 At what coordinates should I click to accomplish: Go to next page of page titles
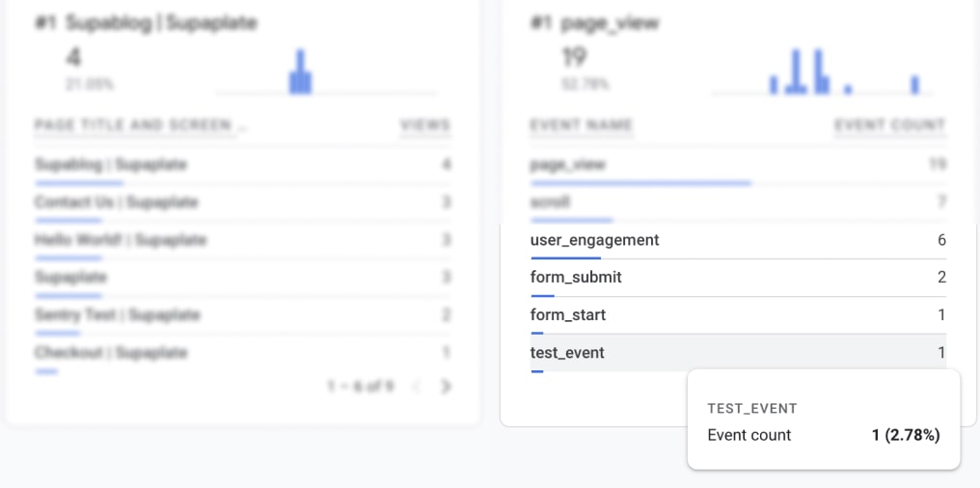(x=446, y=387)
